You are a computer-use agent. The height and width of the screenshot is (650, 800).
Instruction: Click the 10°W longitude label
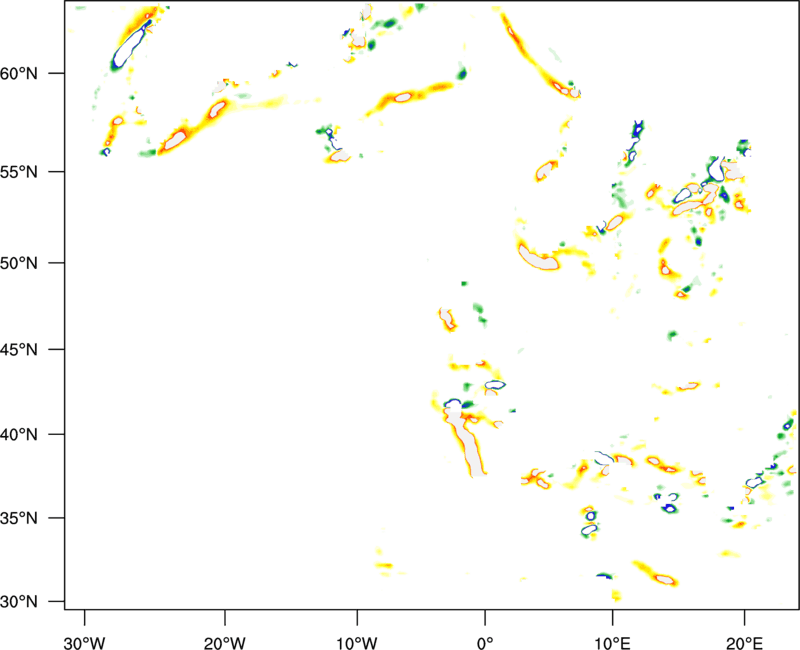[x=357, y=643]
